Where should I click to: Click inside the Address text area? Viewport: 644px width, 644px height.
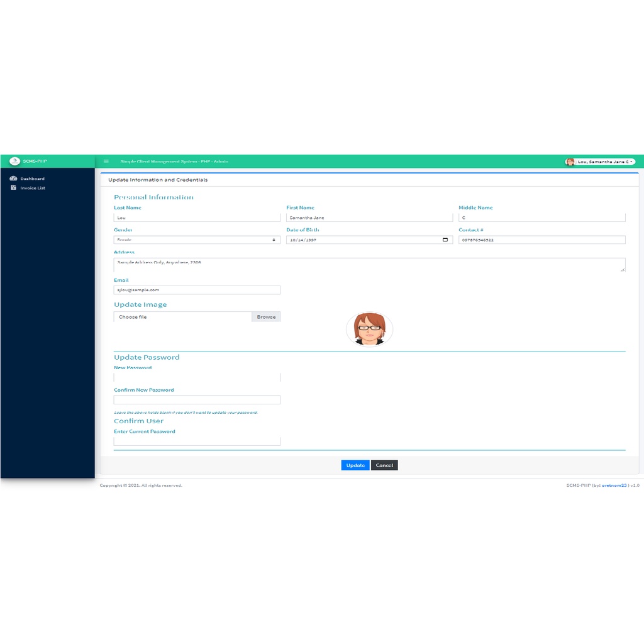pos(369,265)
